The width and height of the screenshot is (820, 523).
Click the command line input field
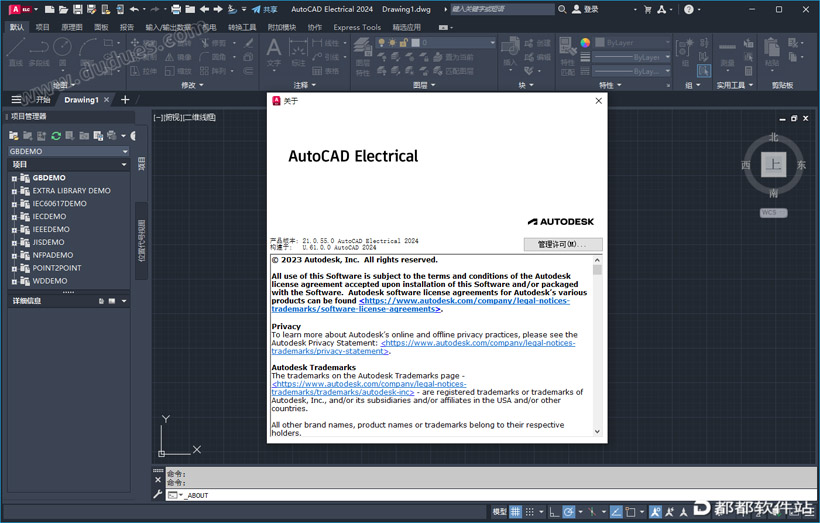492,495
